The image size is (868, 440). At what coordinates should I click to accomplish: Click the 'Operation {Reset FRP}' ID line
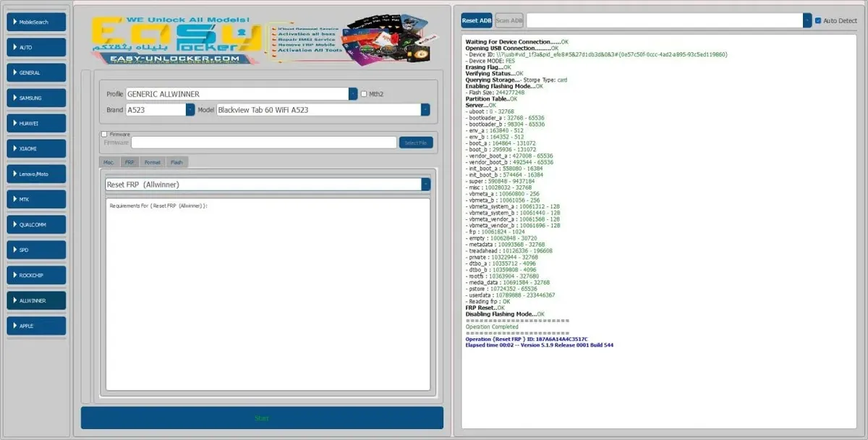(527, 339)
